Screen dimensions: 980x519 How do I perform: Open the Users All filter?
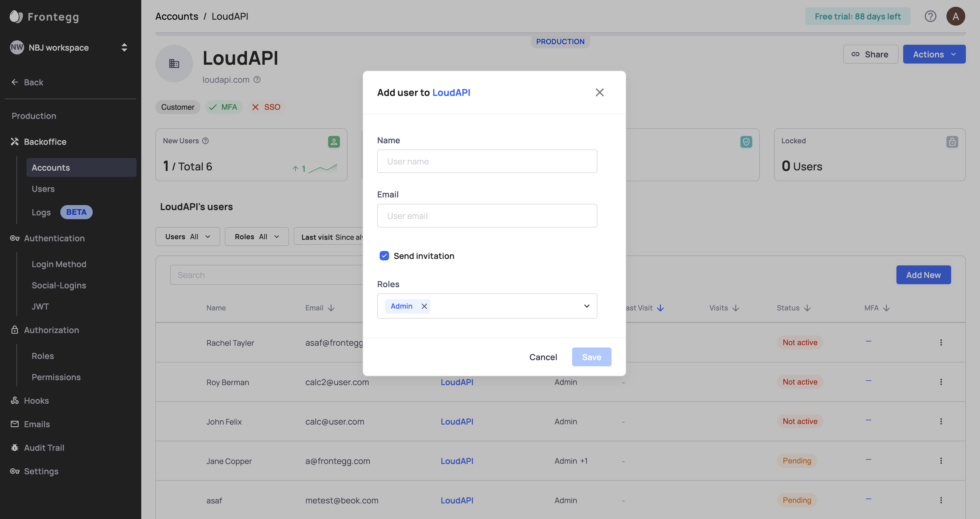point(187,237)
